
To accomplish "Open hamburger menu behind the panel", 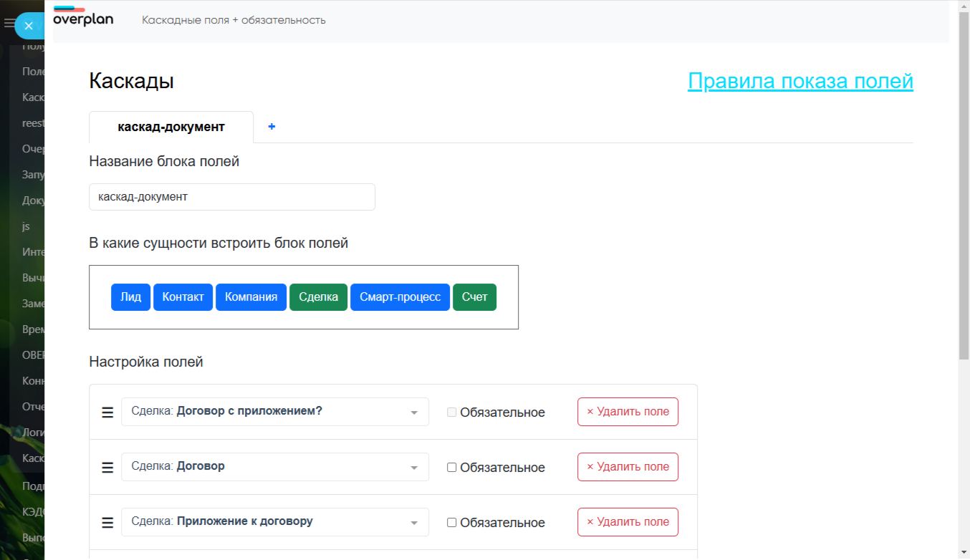I will tap(9, 24).
